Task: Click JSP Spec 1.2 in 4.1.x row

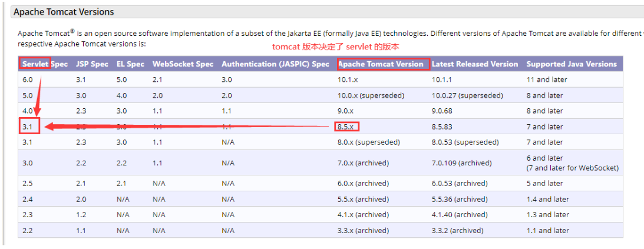Action: [x=81, y=214]
